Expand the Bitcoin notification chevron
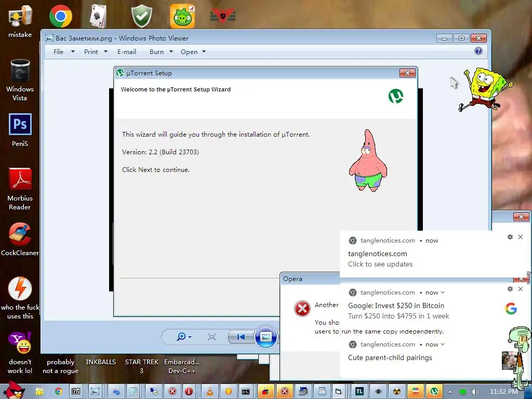The height and width of the screenshot is (399, 532). point(443,292)
